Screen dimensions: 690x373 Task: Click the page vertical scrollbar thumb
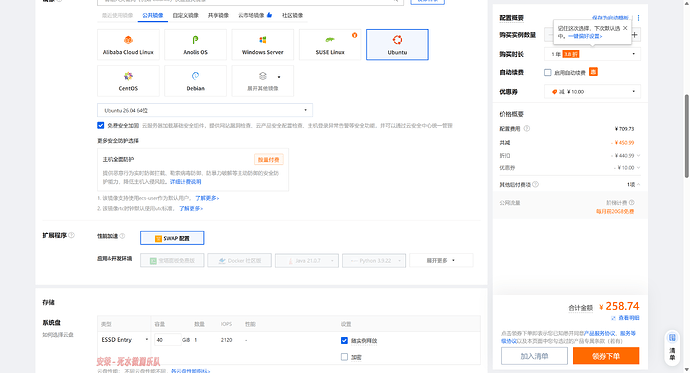pyautogui.click(x=686, y=136)
